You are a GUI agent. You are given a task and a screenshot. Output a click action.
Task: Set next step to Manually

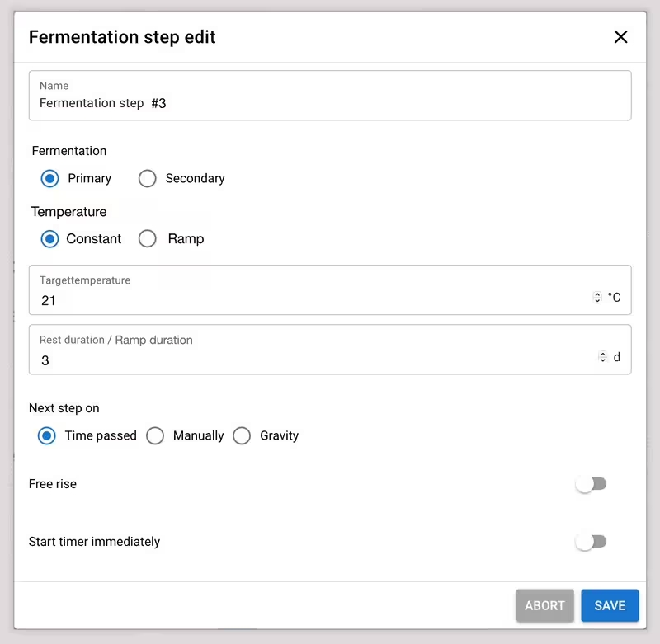coord(155,435)
